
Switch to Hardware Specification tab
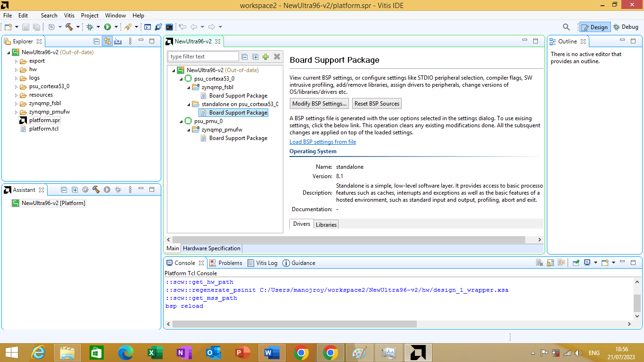(x=212, y=248)
